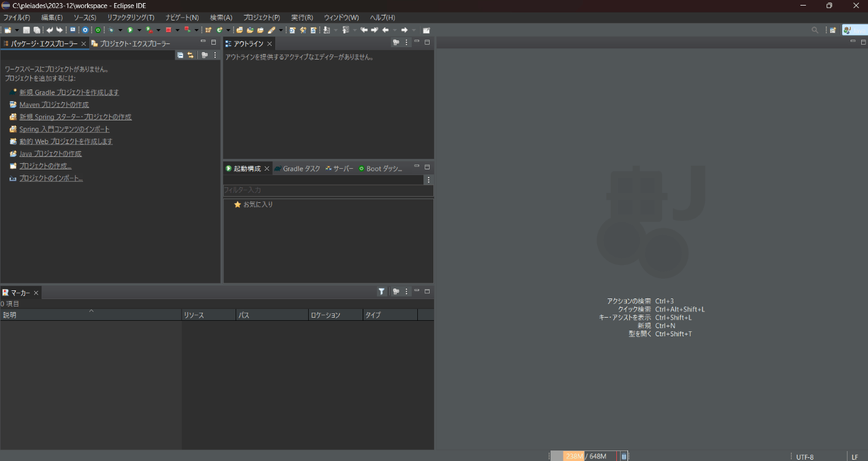Close the アウトライン tab
The image size is (868, 461).
tap(270, 43)
